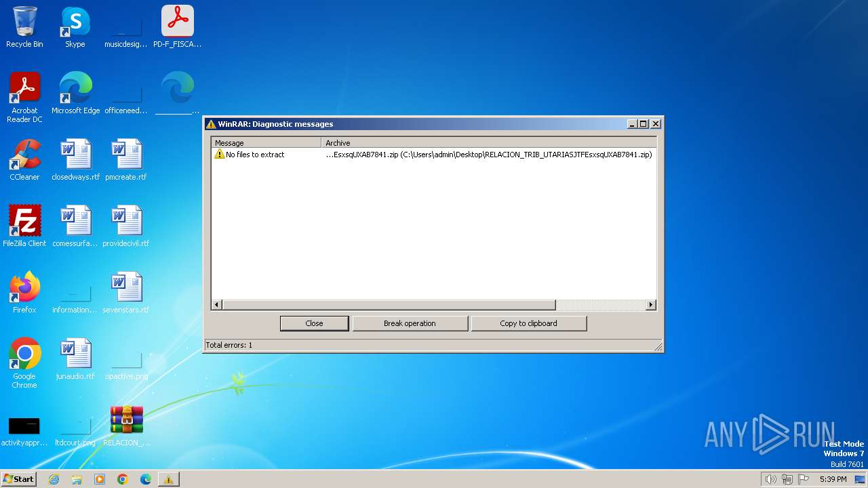This screenshot has width=868, height=488.
Task: Open Edge from the taskbar
Action: pos(145,479)
